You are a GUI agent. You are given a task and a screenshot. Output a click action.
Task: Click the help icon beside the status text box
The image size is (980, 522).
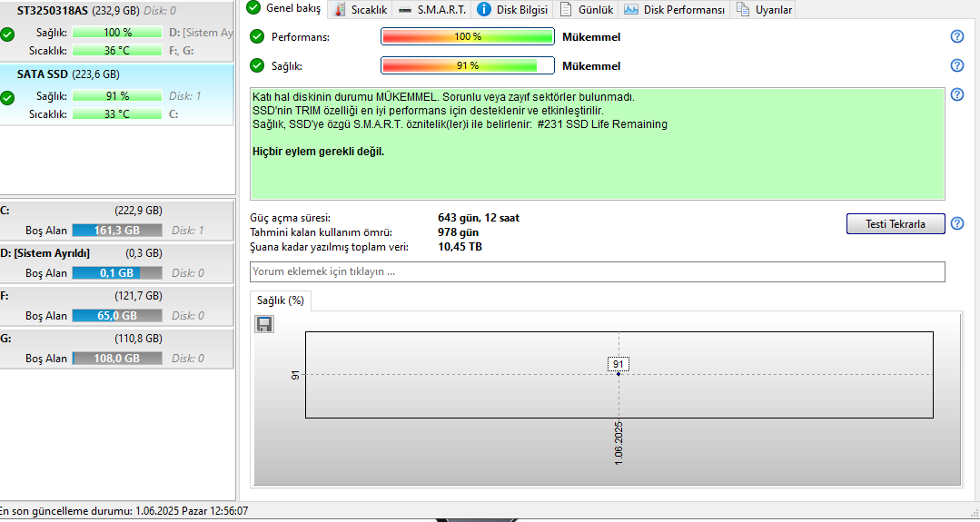tap(957, 94)
